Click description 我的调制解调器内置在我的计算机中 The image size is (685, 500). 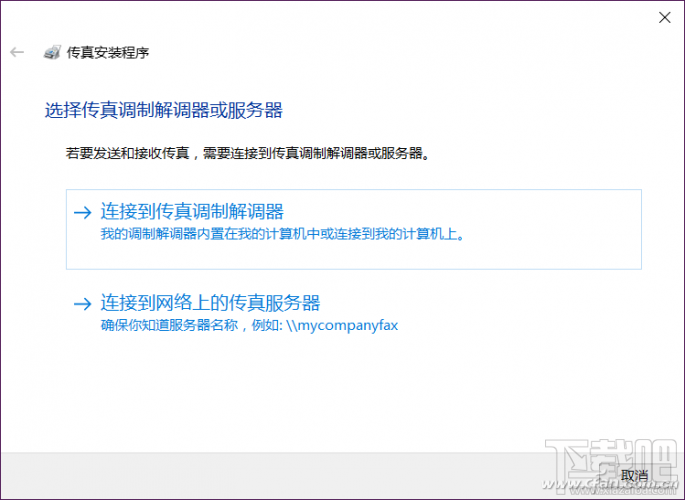(282, 234)
